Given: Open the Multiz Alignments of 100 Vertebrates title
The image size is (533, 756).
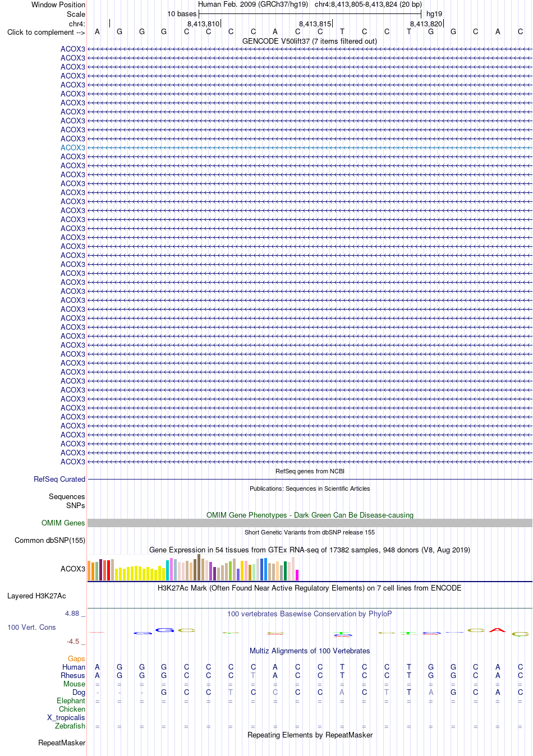Looking at the screenshot, I should (310, 651).
